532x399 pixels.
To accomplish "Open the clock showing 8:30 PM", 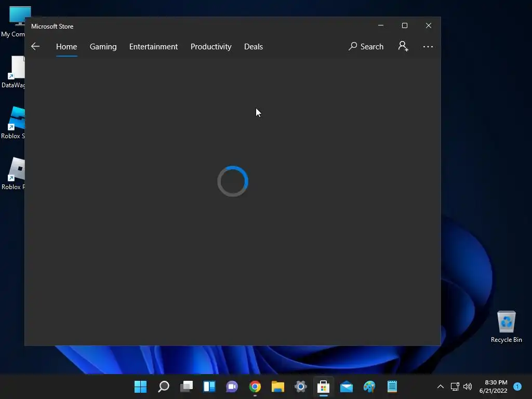I will pos(494,387).
